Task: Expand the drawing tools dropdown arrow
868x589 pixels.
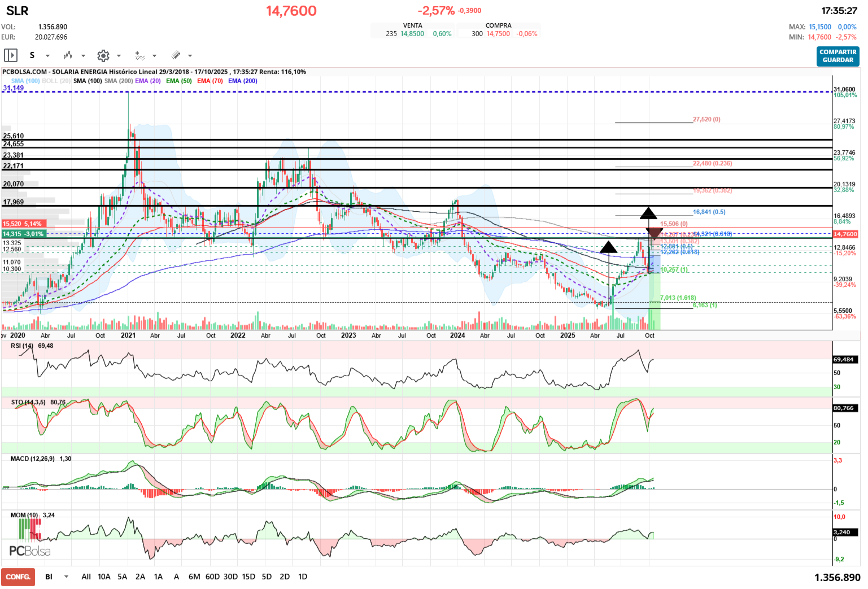Action: (190, 56)
